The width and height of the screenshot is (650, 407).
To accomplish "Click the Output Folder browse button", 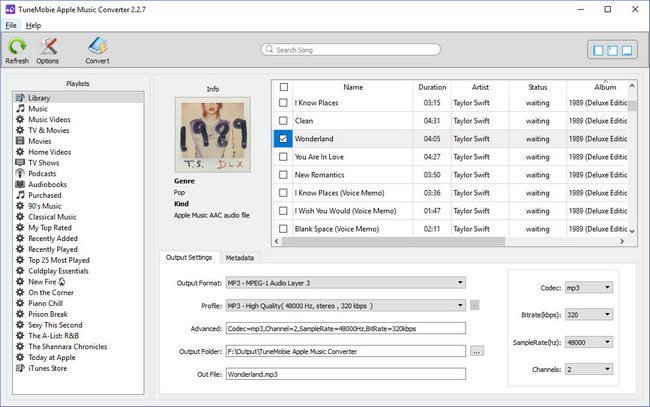I will [x=477, y=351].
